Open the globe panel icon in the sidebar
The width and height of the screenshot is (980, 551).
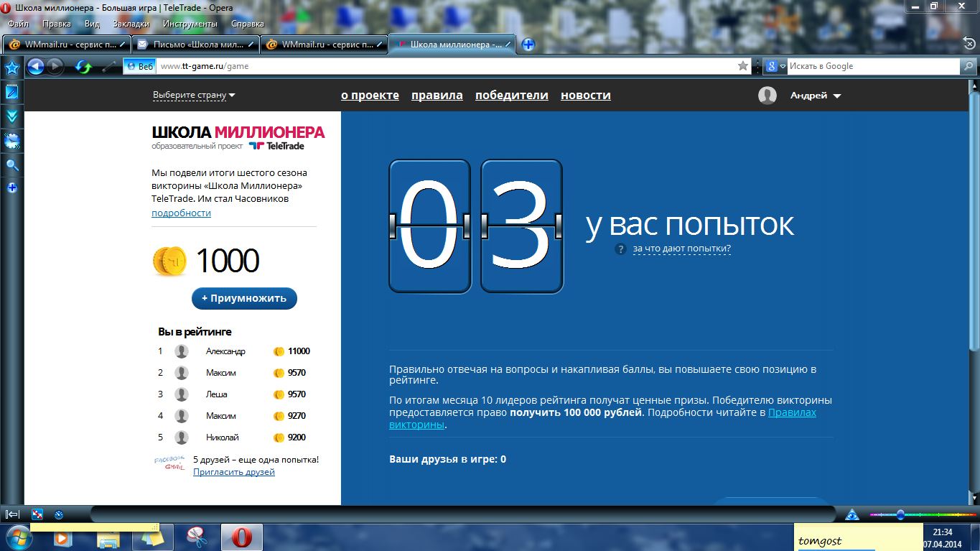click(x=11, y=141)
